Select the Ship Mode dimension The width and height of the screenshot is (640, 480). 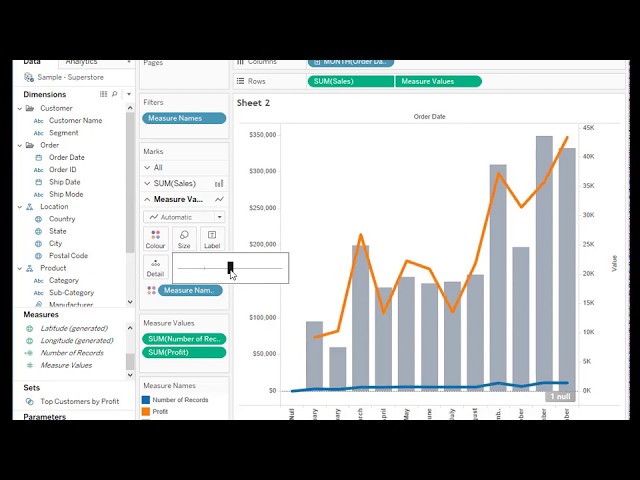(66, 194)
